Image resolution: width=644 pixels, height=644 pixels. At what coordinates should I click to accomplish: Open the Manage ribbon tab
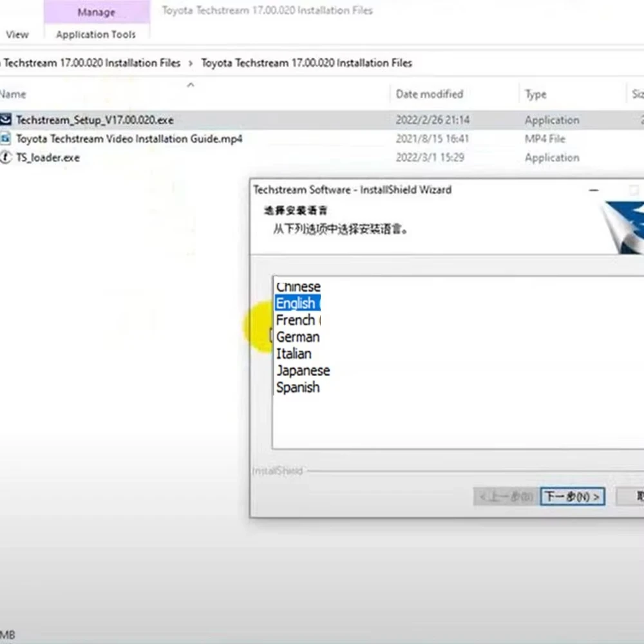click(97, 12)
